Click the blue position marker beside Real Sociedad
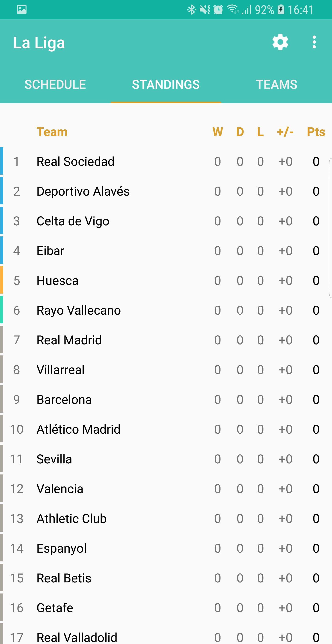This screenshot has width=332, height=644. tap(2, 161)
